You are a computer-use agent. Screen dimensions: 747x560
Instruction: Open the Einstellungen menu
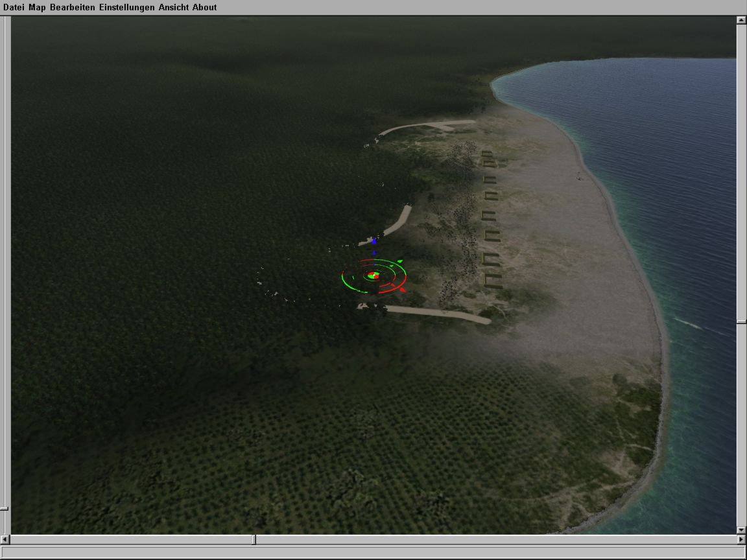tap(126, 7)
